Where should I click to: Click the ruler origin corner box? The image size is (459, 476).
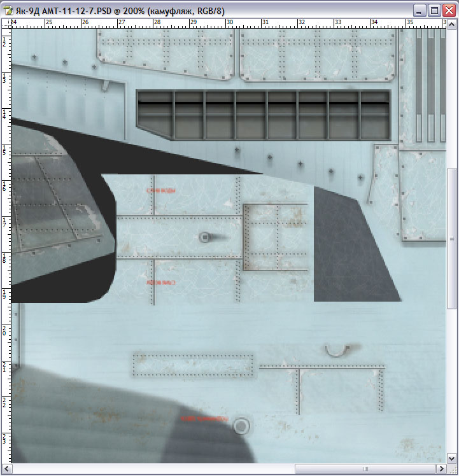point(6,24)
